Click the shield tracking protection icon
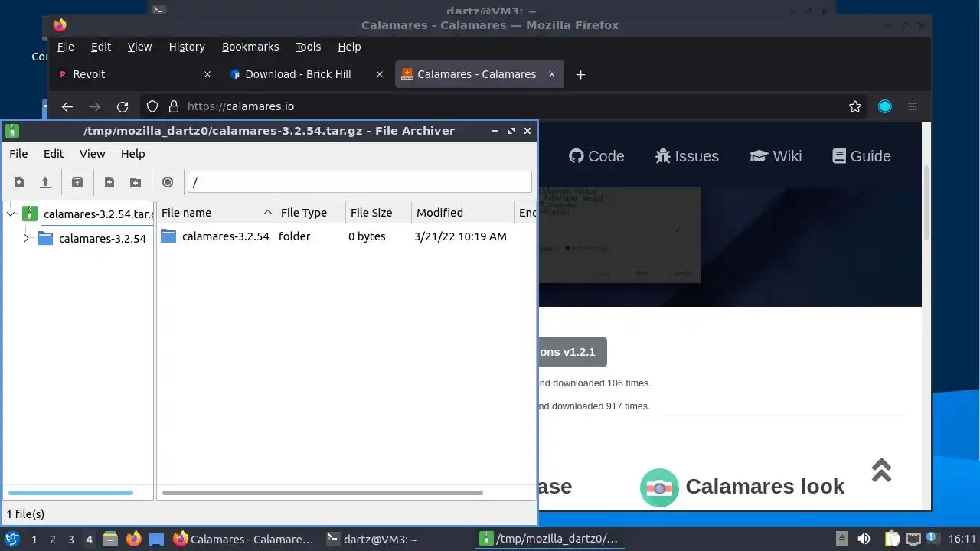The height and width of the screenshot is (551, 980). [x=152, y=106]
